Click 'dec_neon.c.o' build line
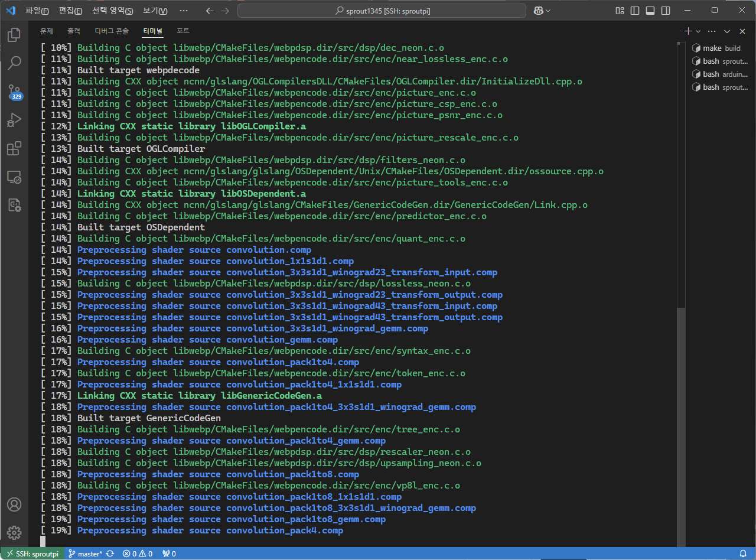The image size is (756, 560). tap(242, 48)
